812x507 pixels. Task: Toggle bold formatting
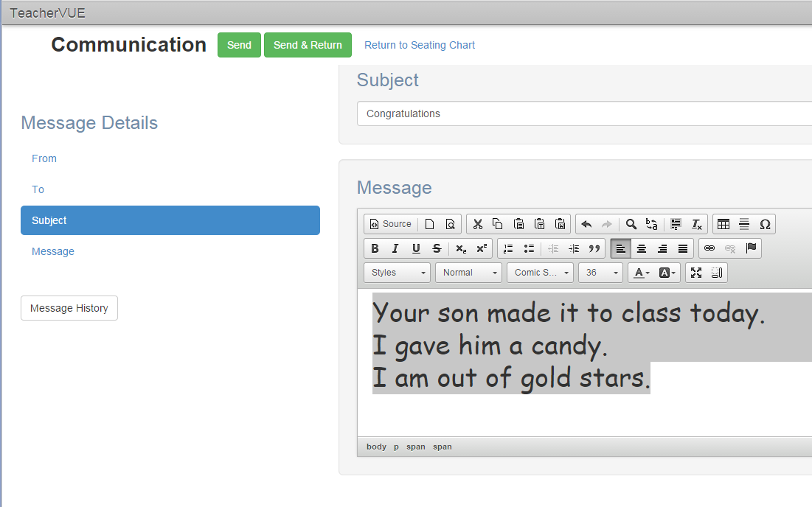pos(375,248)
